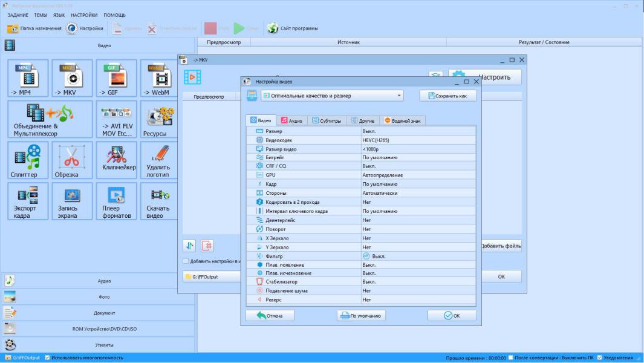Click the Сохранить как button
This screenshot has height=363, width=644.
[x=448, y=96]
